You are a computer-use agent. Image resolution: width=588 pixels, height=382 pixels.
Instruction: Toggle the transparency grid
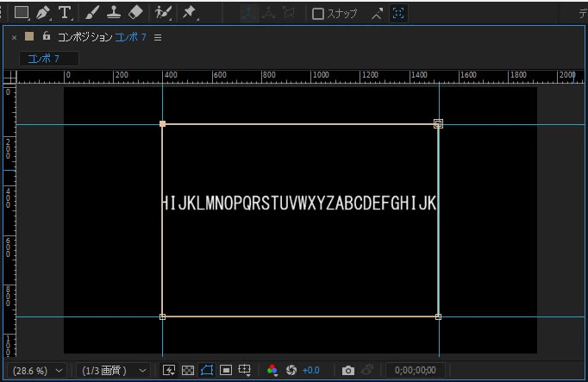pyautogui.click(x=188, y=371)
